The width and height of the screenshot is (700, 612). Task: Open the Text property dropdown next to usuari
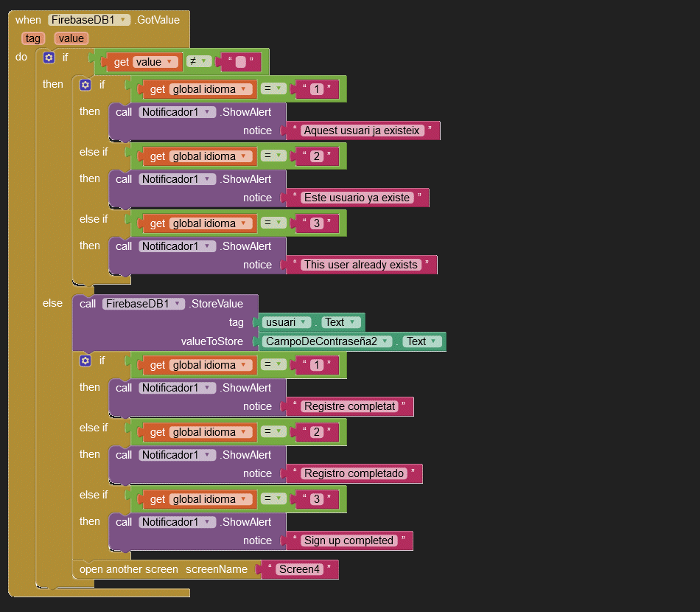[353, 322]
